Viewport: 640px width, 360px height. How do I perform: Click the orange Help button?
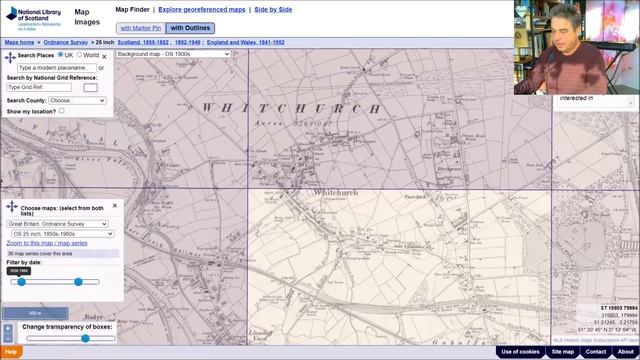[x=11, y=352]
